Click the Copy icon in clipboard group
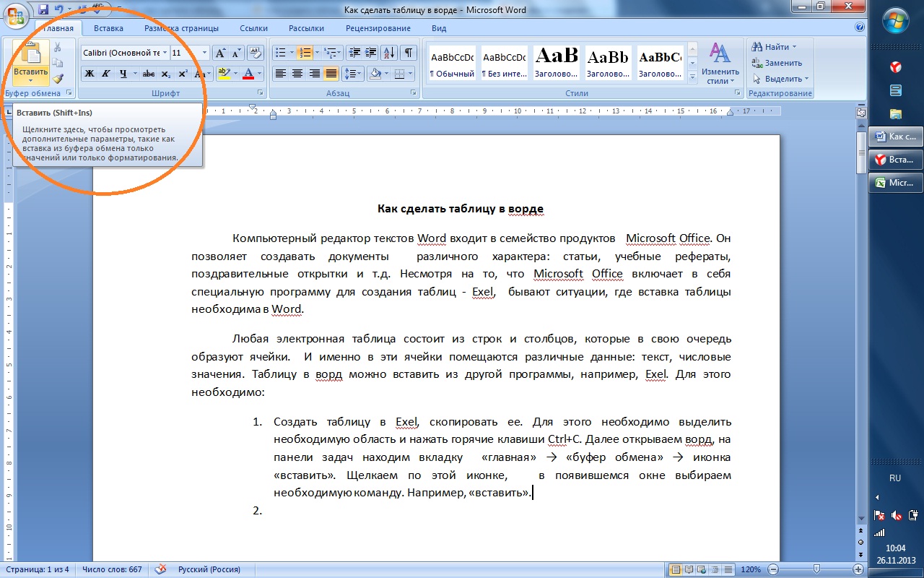The image size is (924, 578). point(58,63)
